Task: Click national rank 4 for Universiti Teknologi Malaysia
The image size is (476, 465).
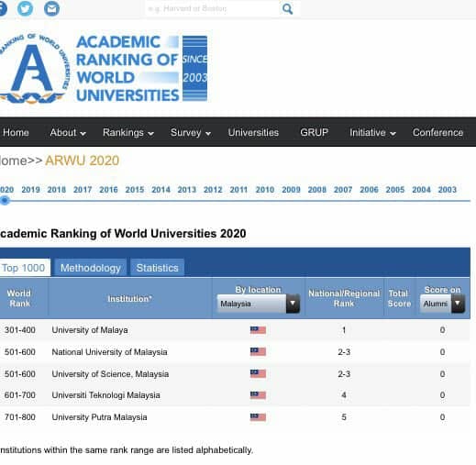Action: (x=344, y=395)
